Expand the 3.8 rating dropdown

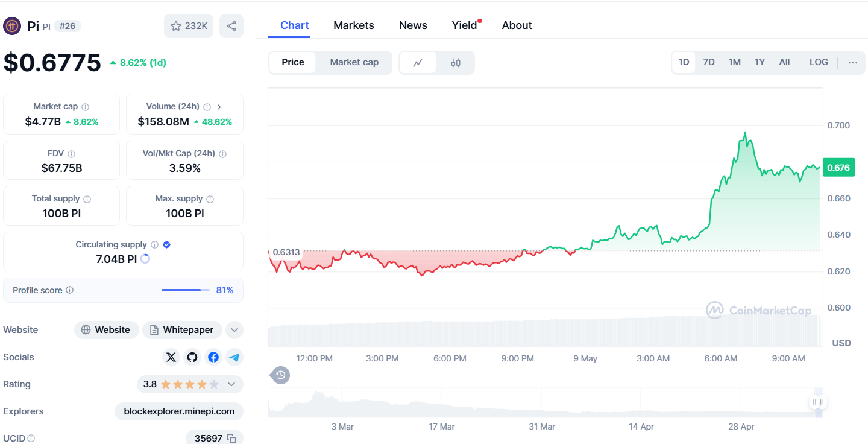231,384
